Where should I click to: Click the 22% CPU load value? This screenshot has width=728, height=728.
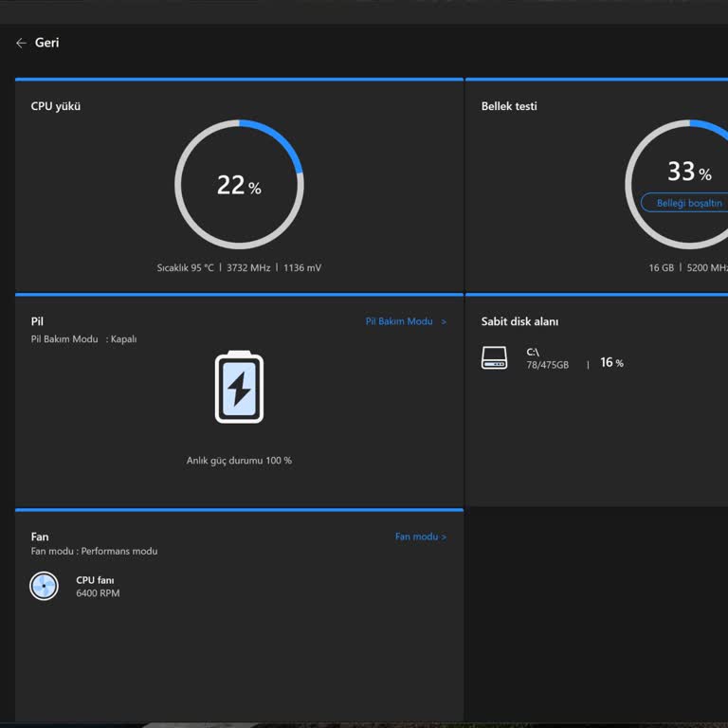tap(239, 185)
